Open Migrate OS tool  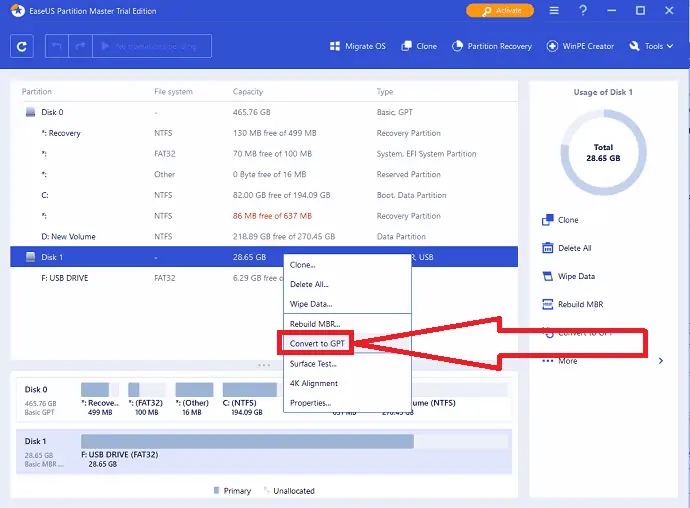tap(358, 46)
